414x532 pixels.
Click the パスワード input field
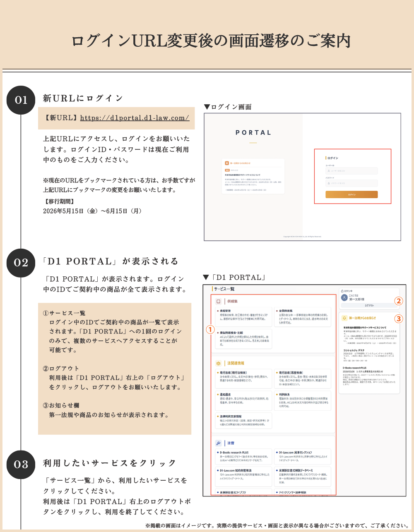click(351, 183)
